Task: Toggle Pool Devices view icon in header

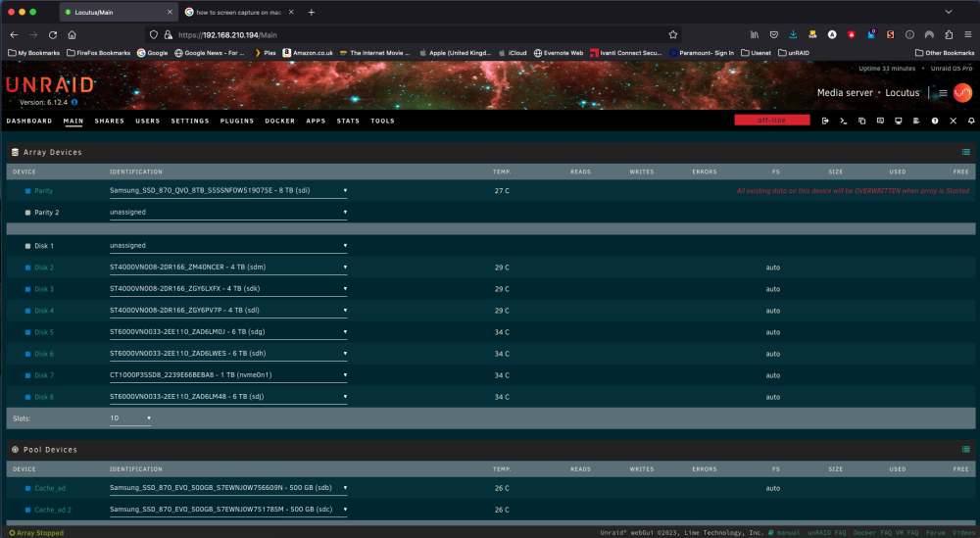Action: pos(965,449)
